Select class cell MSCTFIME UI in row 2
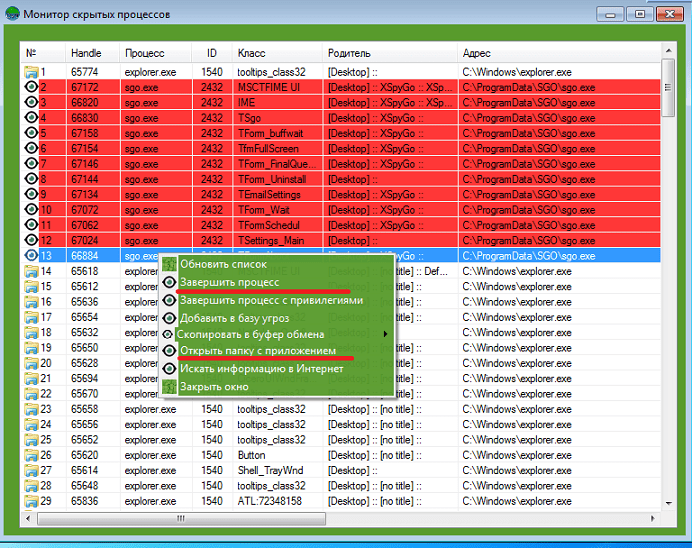Image resolution: width=692 pixels, height=548 pixels. coord(269,87)
